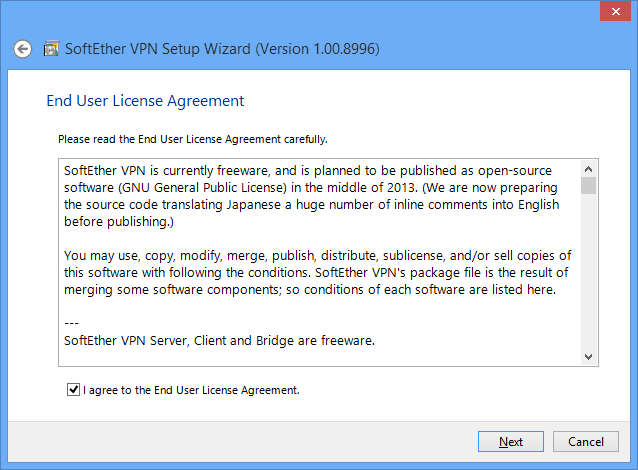
Task: Abort installation with the Cancel button
Action: click(x=586, y=442)
